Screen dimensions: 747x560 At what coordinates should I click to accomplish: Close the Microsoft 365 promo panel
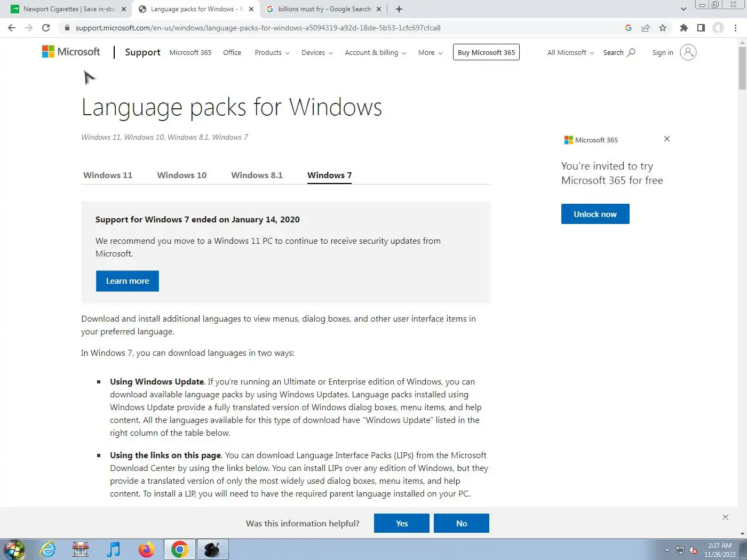666,139
